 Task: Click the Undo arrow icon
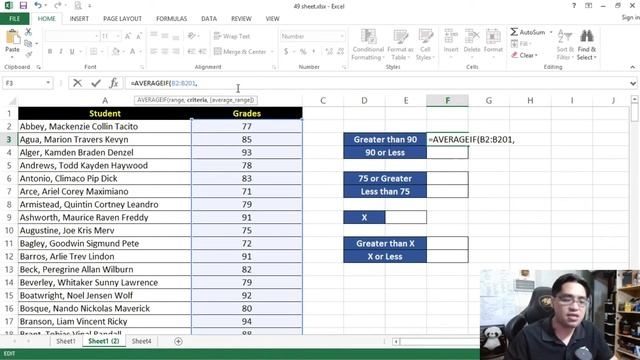[38, 6]
